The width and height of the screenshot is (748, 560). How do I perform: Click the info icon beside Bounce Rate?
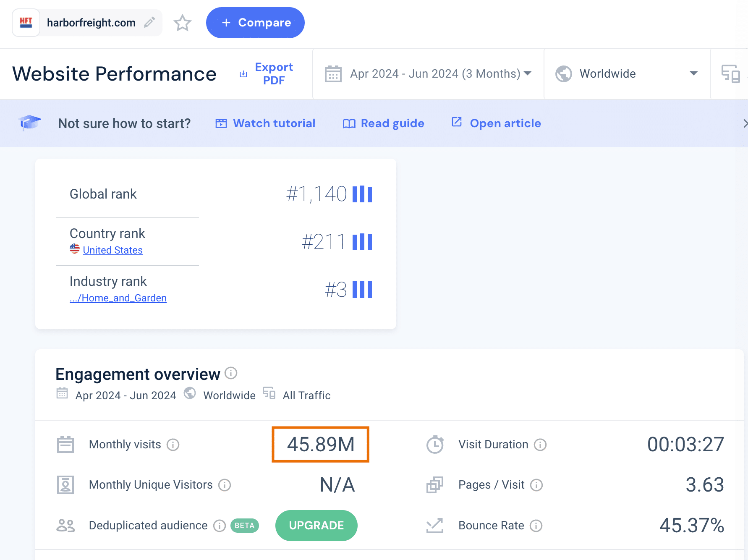[x=536, y=526]
